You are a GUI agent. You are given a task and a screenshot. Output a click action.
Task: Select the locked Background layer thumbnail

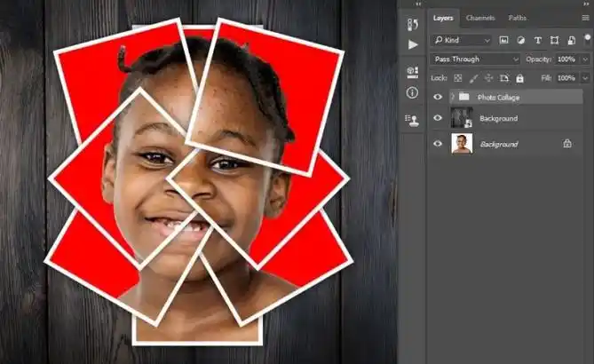tap(461, 143)
